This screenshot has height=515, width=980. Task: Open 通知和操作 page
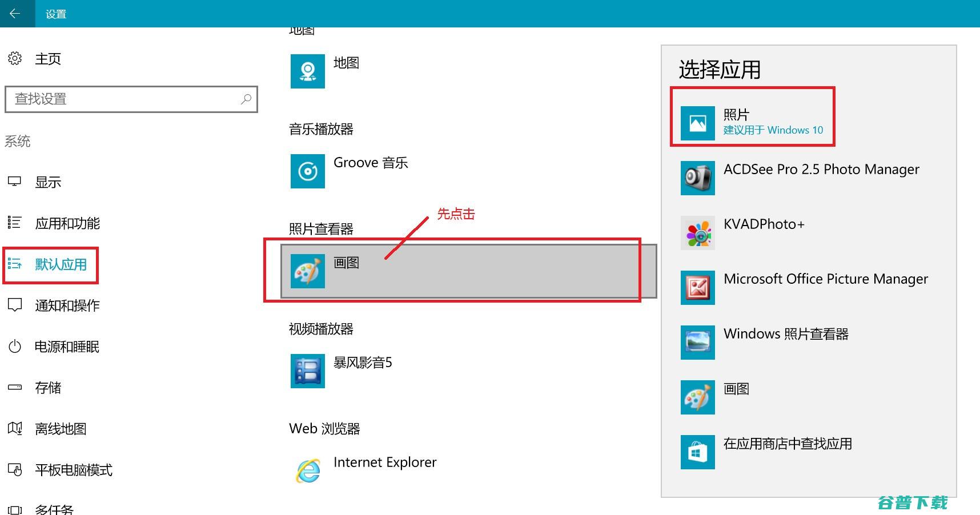click(x=67, y=305)
